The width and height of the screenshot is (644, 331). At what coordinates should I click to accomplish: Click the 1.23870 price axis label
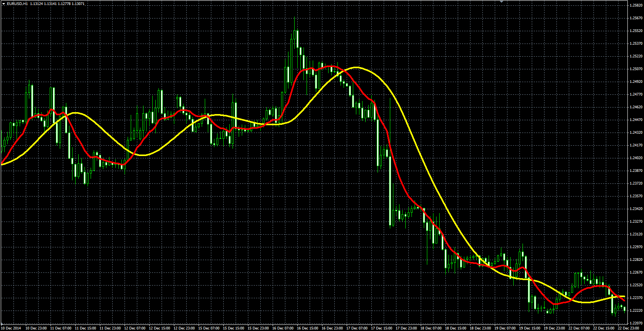(x=636, y=171)
